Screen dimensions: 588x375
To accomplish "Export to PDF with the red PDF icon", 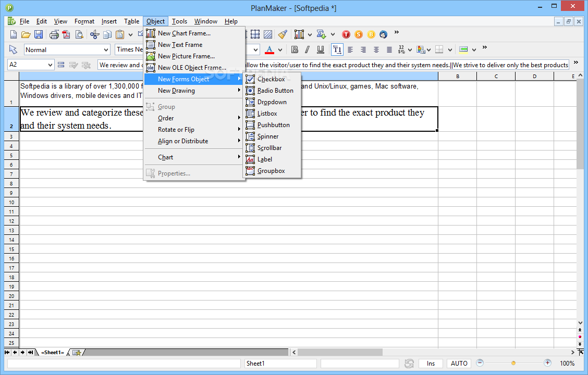I will tap(66, 34).
